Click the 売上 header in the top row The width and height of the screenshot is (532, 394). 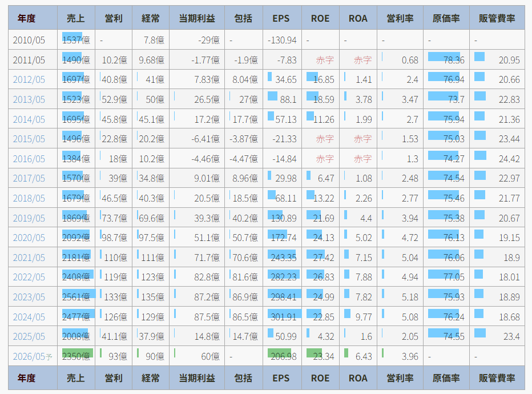(76, 18)
